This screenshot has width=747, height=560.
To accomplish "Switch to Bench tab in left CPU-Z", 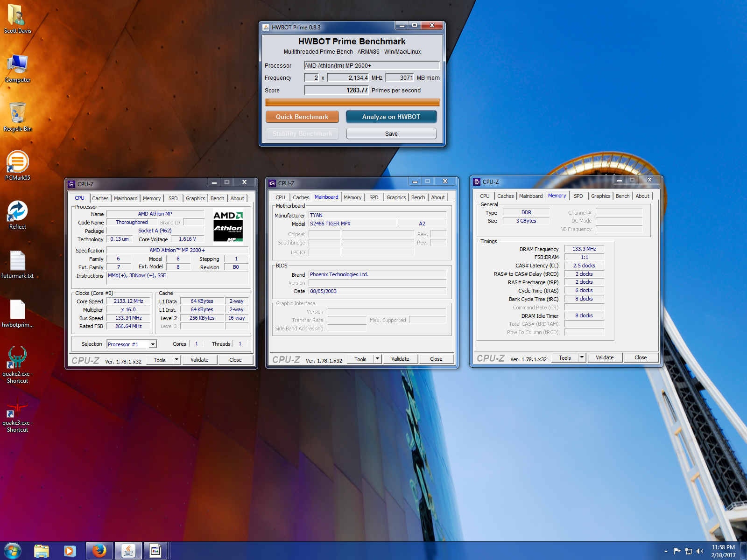I will tap(217, 198).
